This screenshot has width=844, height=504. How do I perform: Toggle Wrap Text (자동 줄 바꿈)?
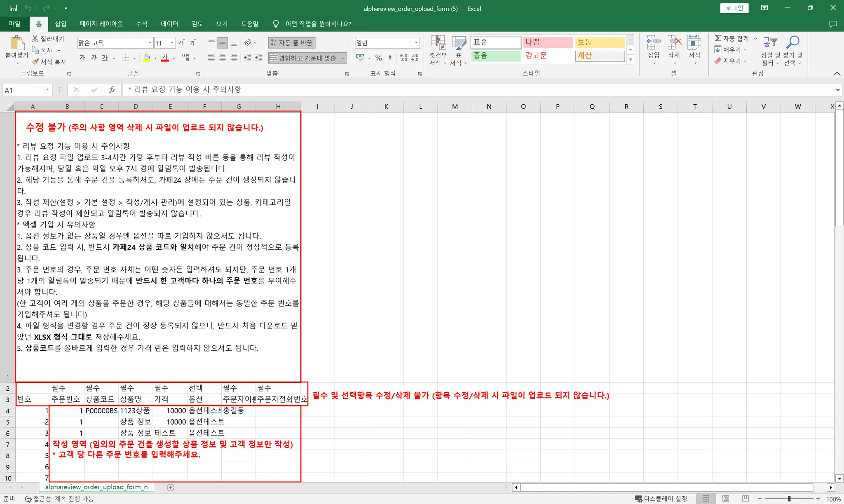click(x=292, y=43)
